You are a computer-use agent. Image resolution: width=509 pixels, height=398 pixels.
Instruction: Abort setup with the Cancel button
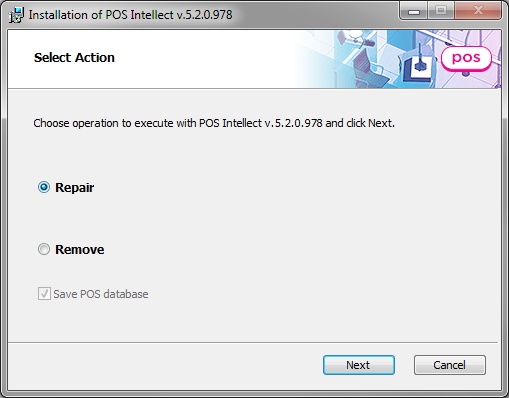pyautogui.click(x=450, y=365)
